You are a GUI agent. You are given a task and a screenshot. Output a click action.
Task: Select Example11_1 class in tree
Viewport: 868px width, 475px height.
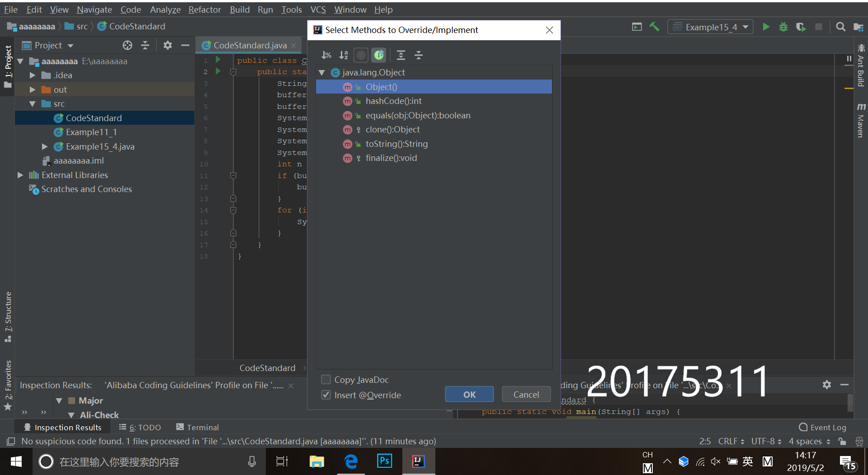pyautogui.click(x=91, y=132)
